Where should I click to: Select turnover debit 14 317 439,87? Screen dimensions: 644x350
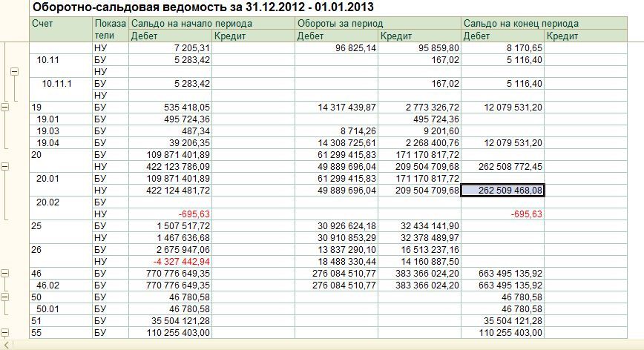(346, 108)
